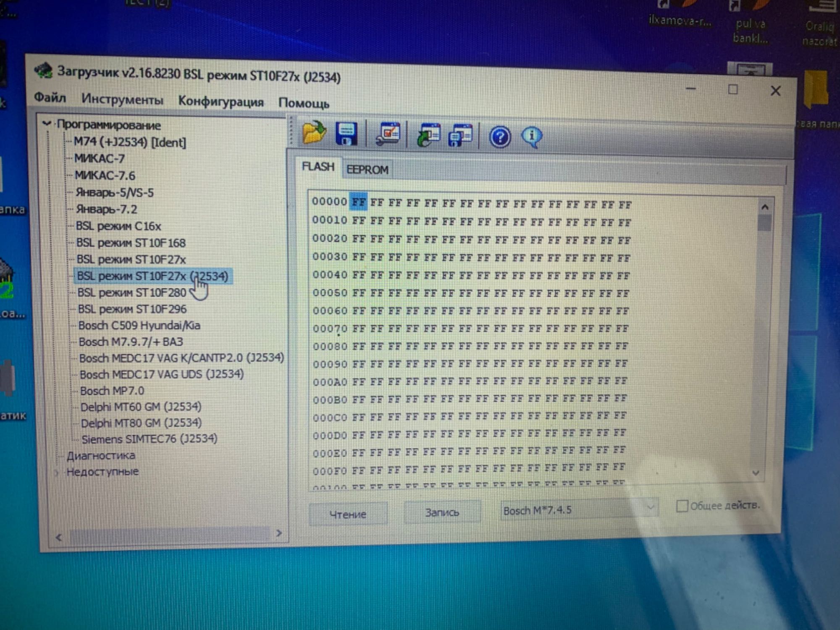Click address 00080 in hex viewer
Image resolution: width=840 pixels, height=630 pixels.
[330, 346]
